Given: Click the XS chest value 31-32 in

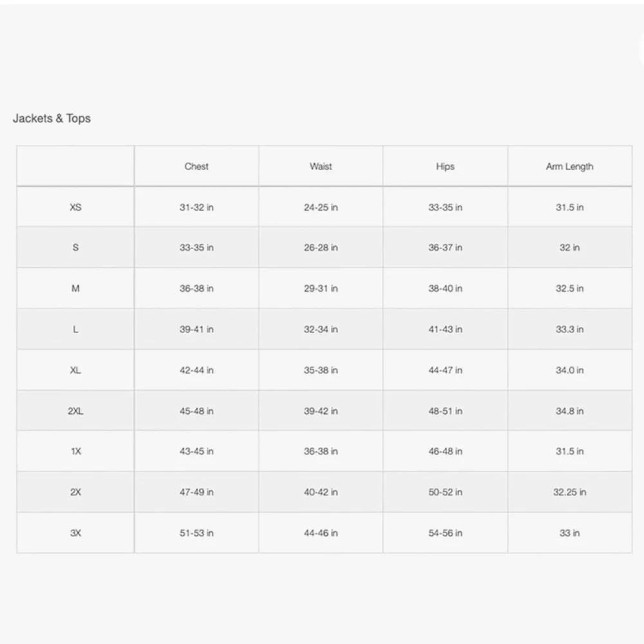Looking at the screenshot, I should click(x=196, y=207).
